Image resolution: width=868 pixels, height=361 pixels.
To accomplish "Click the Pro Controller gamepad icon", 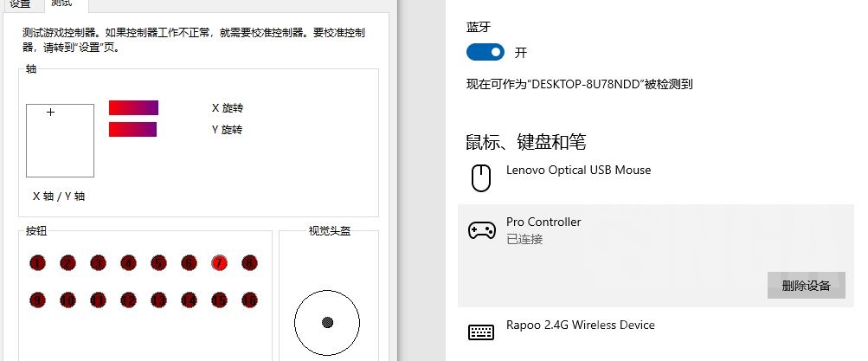I will click(482, 230).
